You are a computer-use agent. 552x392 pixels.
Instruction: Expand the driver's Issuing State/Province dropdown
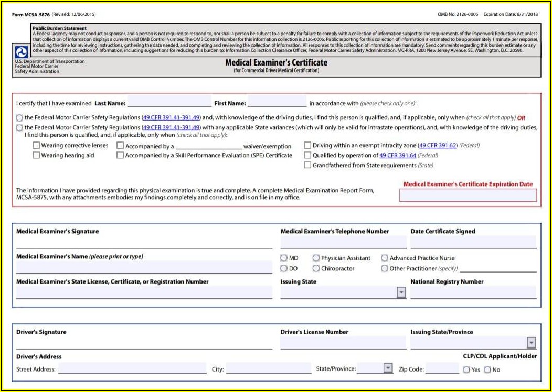(x=531, y=343)
